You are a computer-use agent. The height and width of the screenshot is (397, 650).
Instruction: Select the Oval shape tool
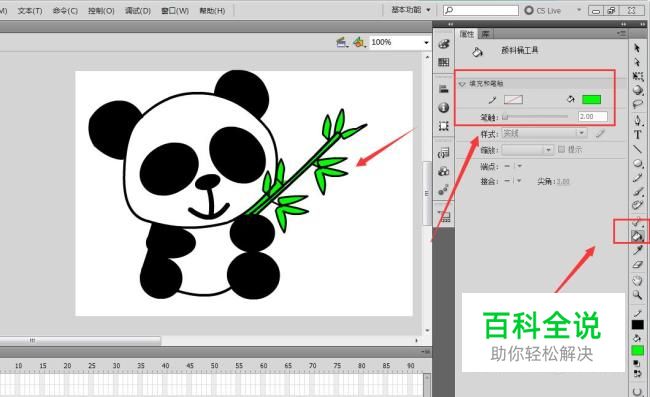(638, 163)
